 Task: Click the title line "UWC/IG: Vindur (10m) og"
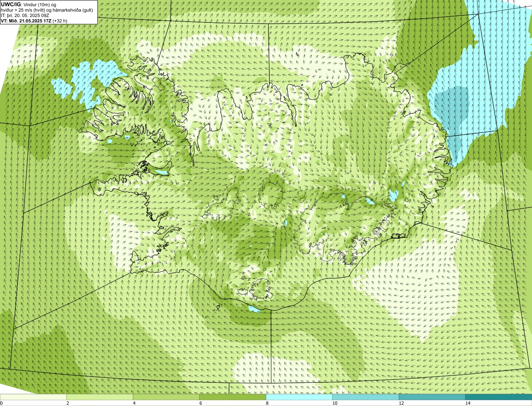click(29, 4)
